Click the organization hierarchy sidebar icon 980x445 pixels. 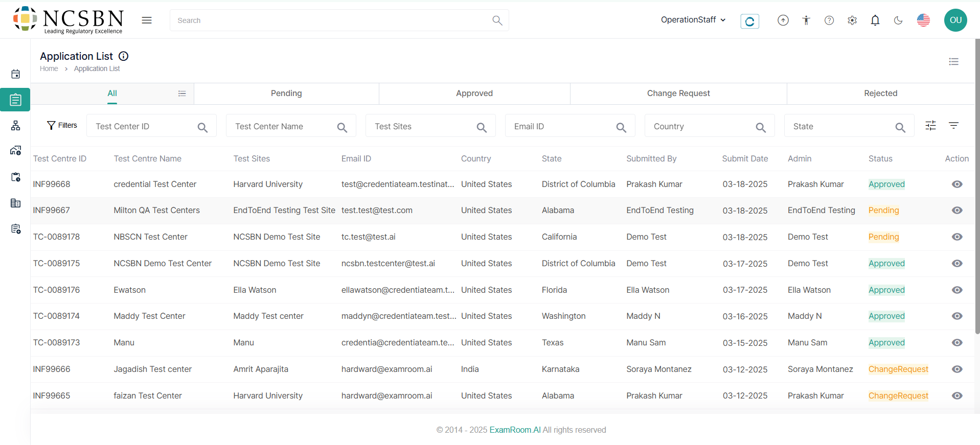click(x=16, y=126)
